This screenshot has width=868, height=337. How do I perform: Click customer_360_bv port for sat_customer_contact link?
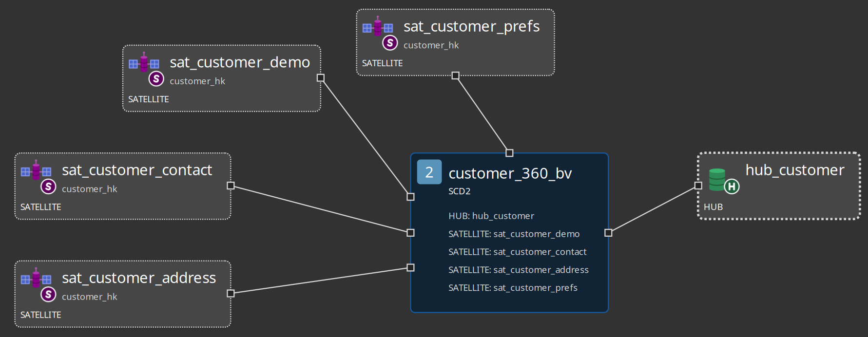click(411, 233)
